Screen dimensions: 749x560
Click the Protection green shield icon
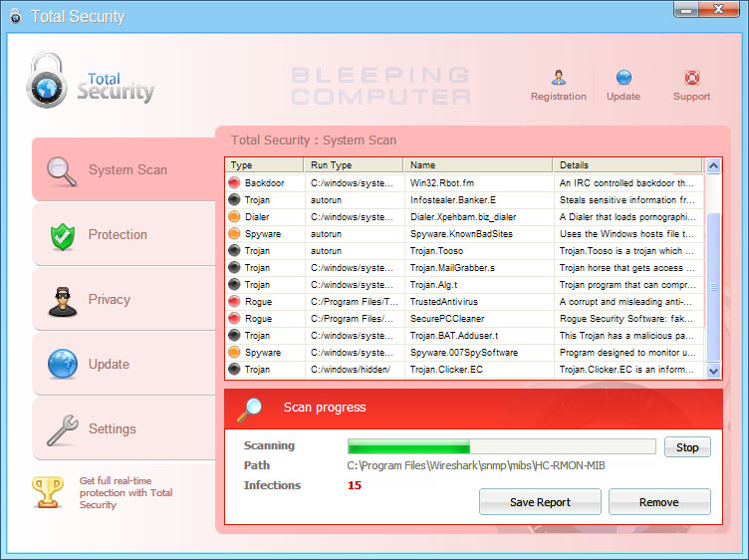63,236
